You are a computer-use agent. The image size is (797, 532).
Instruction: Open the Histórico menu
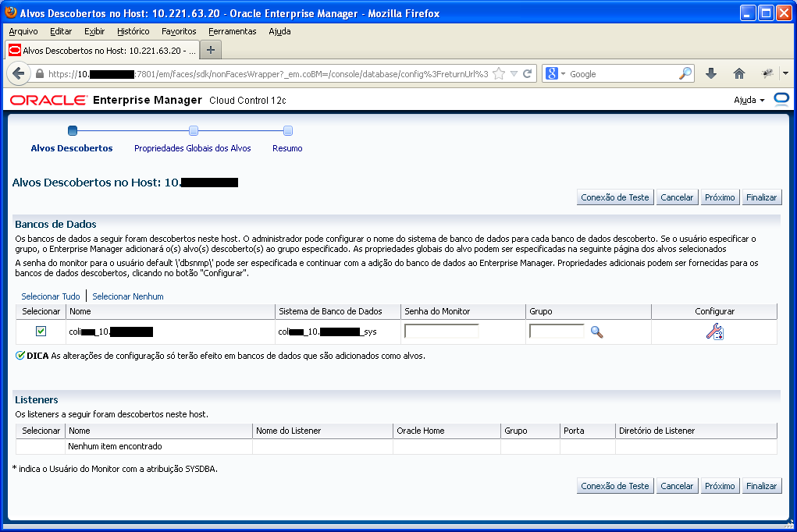tap(133, 31)
